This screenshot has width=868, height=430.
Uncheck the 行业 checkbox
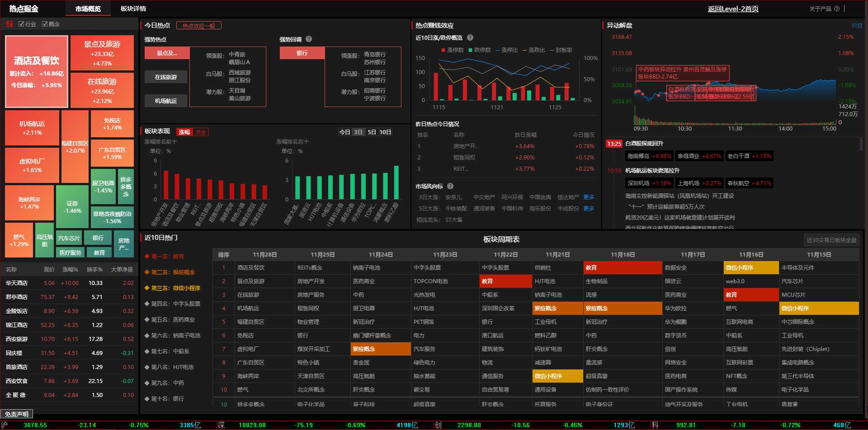(21, 24)
